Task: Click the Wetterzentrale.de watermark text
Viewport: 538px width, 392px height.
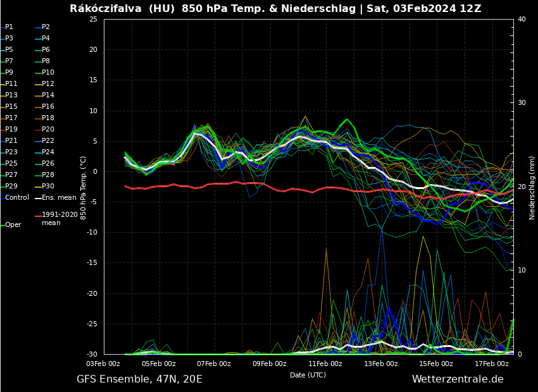Action: (x=458, y=379)
